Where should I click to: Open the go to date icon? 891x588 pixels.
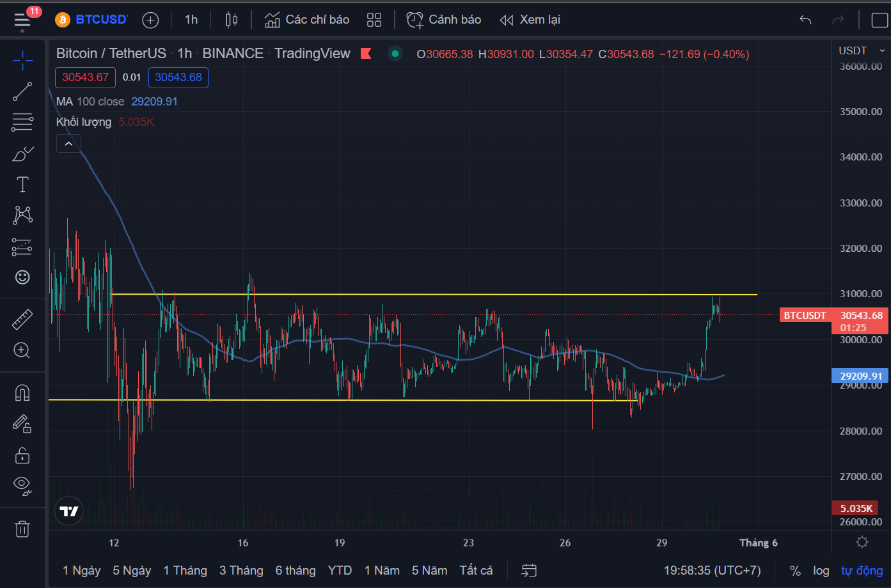click(x=529, y=570)
